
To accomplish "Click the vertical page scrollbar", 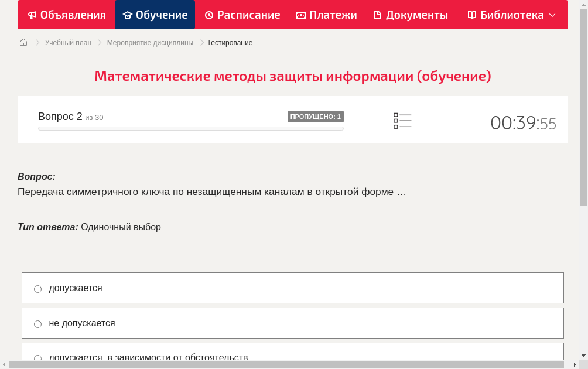I will coord(584,105).
